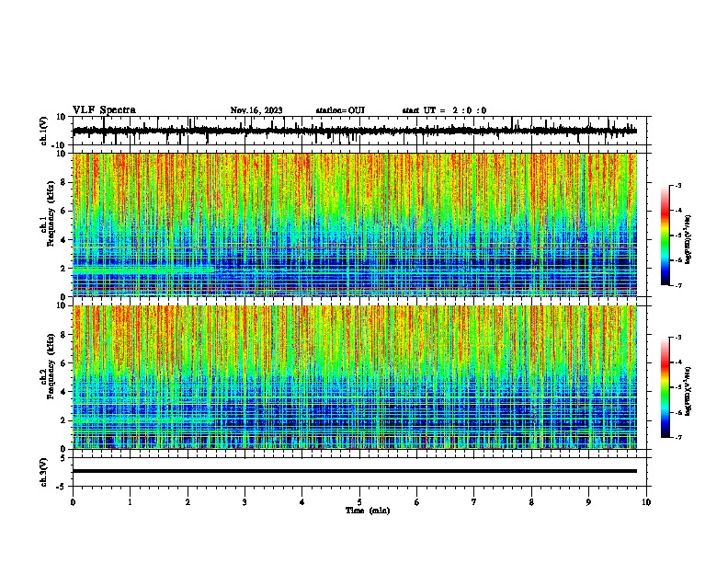Click the "4" tick on the time axis
The width and height of the screenshot is (728, 563).
[x=301, y=502]
